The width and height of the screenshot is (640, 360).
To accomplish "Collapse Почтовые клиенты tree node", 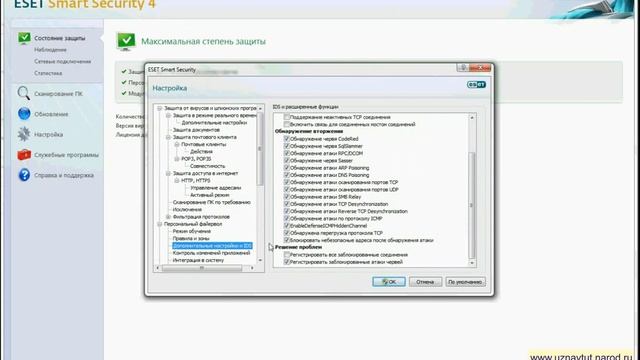I will click(x=177, y=144).
